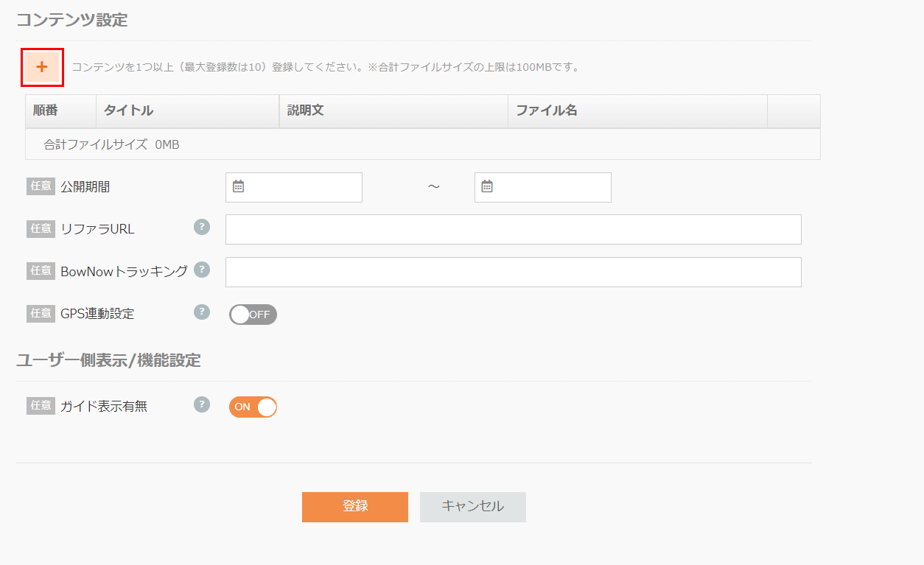Click the コンテンツ設定 heading
Viewport: 924px width, 565px height.
[x=72, y=20]
